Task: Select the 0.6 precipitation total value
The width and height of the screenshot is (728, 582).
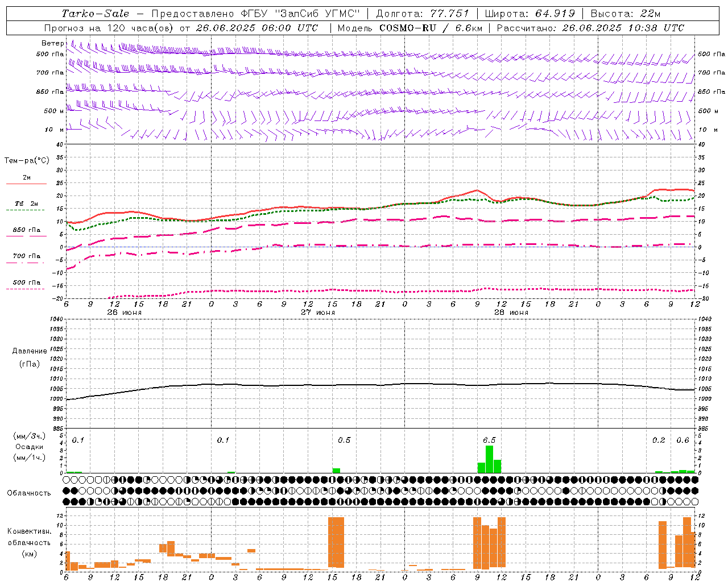Action: click(x=682, y=440)
